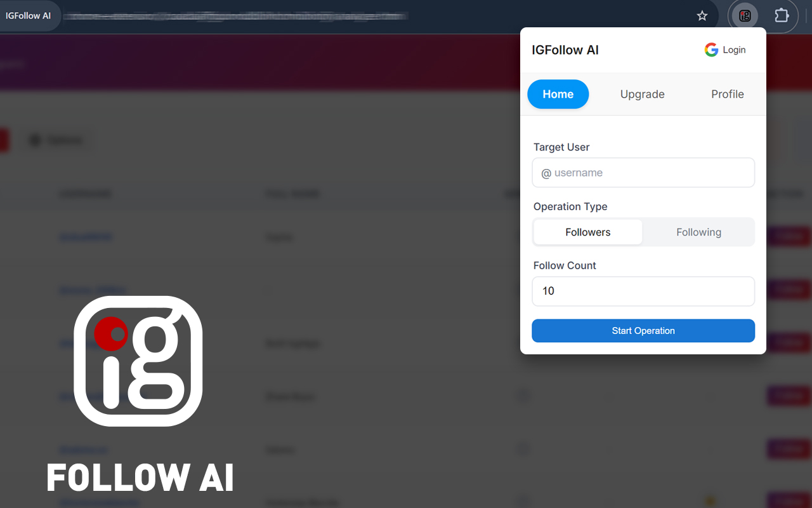Open the browser Extensions puzzle icon

point(782,16)
